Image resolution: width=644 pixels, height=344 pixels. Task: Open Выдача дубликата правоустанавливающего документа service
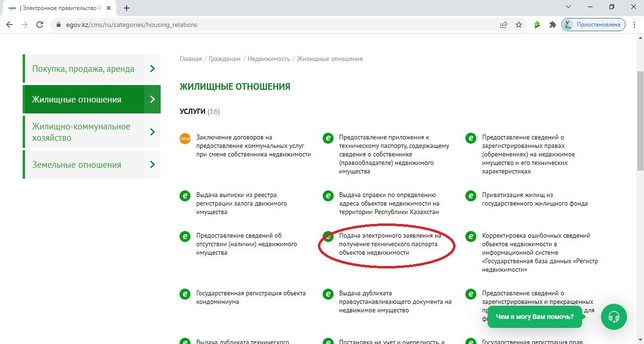395,302
